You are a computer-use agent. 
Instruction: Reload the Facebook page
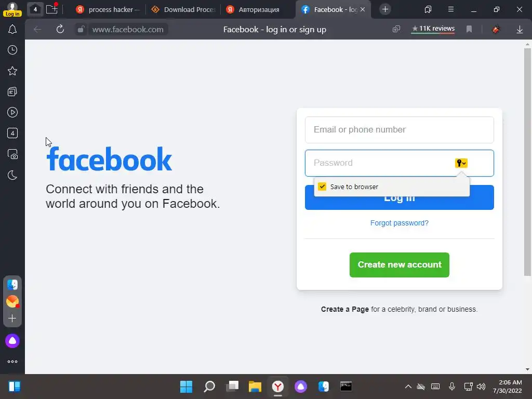(x=60, y=29)
